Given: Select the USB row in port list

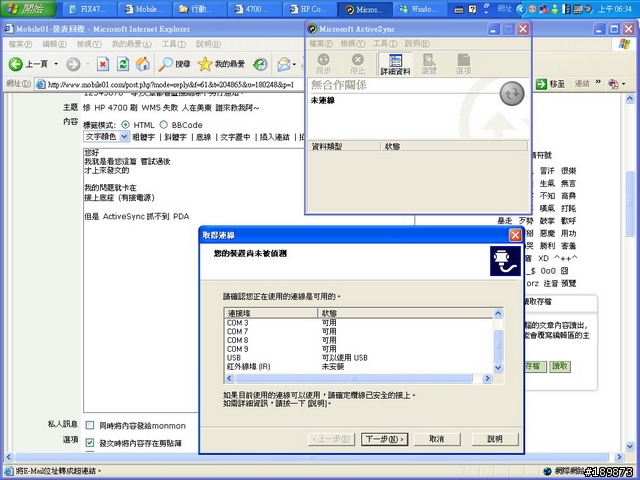Looking at the screenshot, I should tap(359, 358).
